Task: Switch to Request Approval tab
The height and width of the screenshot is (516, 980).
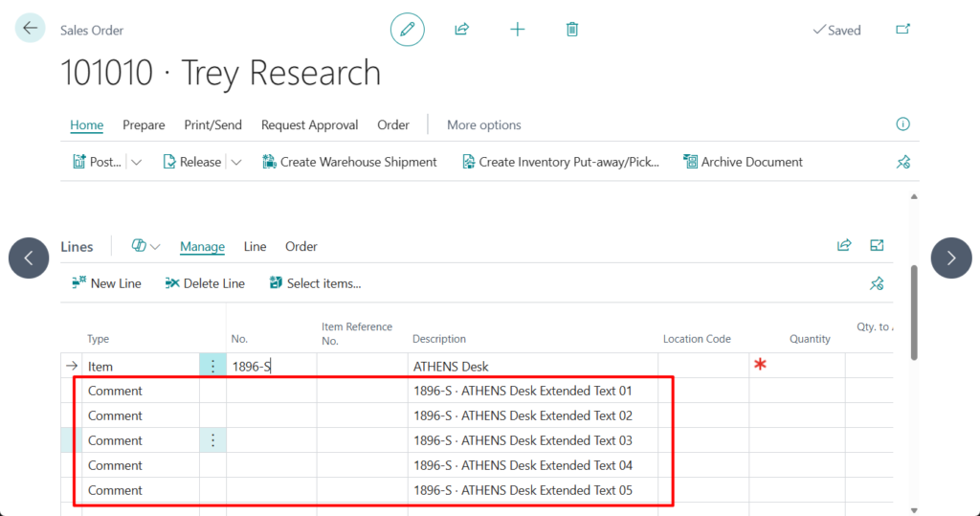Action: [309, 125]
